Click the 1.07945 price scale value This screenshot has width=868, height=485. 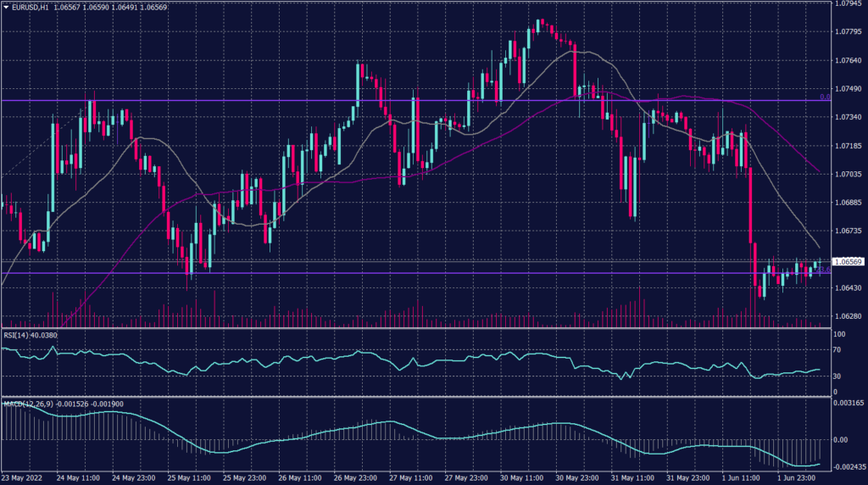tap(849, 3)
